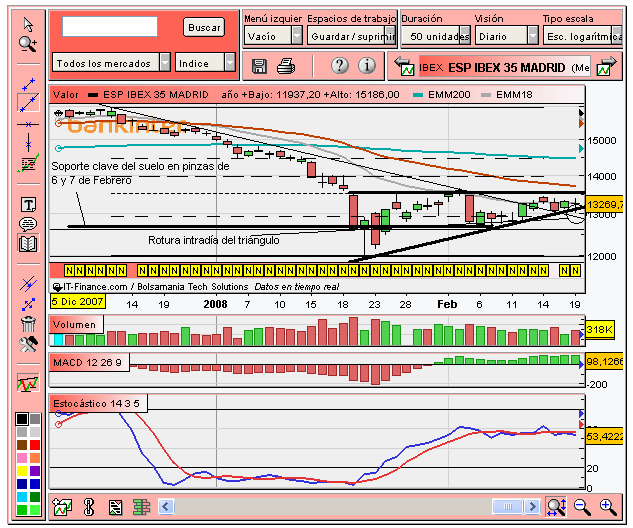Print the chart with printer icon
Image resolution: width=633 pixels, height=528 pixels.
coord(286,66)
